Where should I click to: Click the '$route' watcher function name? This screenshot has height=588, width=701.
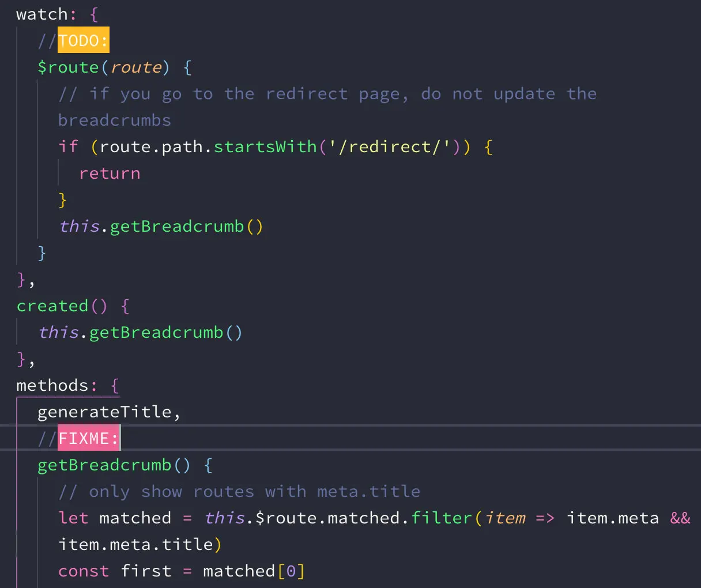coord(68,67)
